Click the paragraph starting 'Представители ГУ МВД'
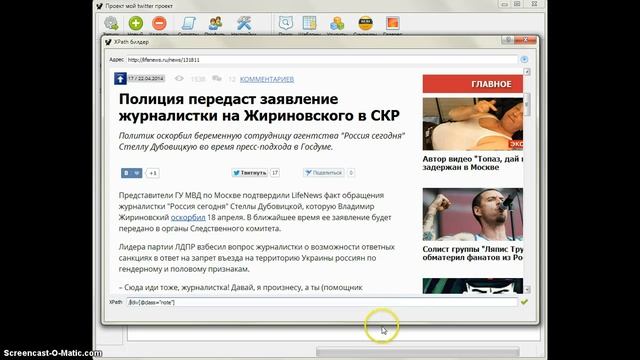This screenshot has width=640, height=360. [x=255, y=212]
